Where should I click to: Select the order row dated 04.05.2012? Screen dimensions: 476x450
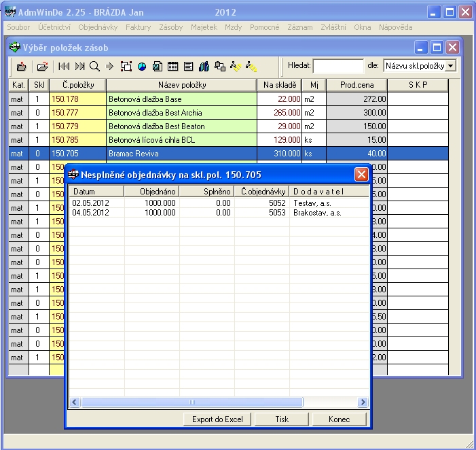point(219,213)
